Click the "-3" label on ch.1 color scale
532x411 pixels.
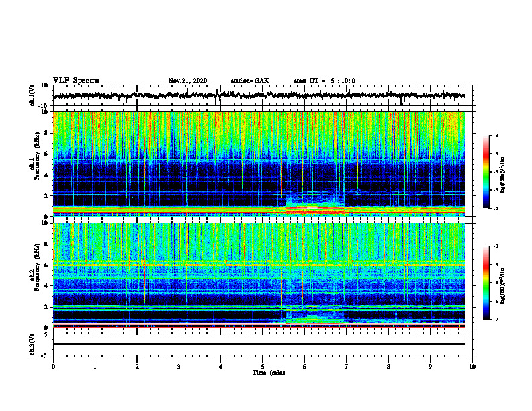[x=496, y=135]
